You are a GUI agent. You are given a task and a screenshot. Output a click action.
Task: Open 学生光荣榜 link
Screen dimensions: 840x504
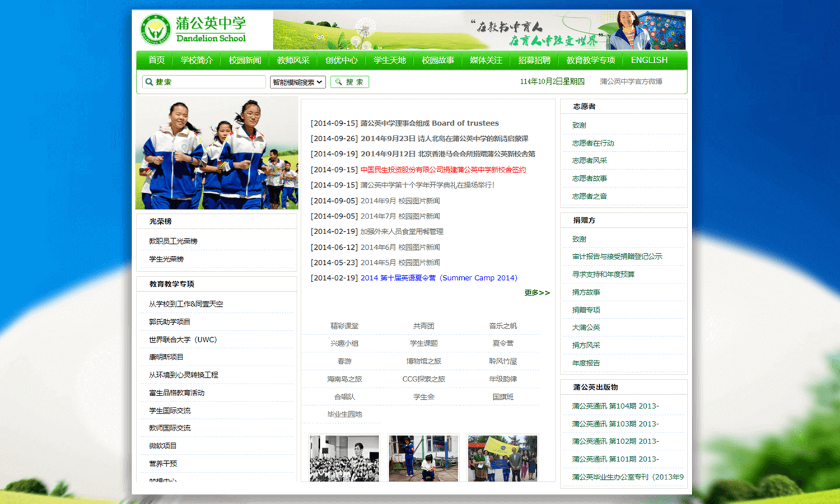pos(166,259)
